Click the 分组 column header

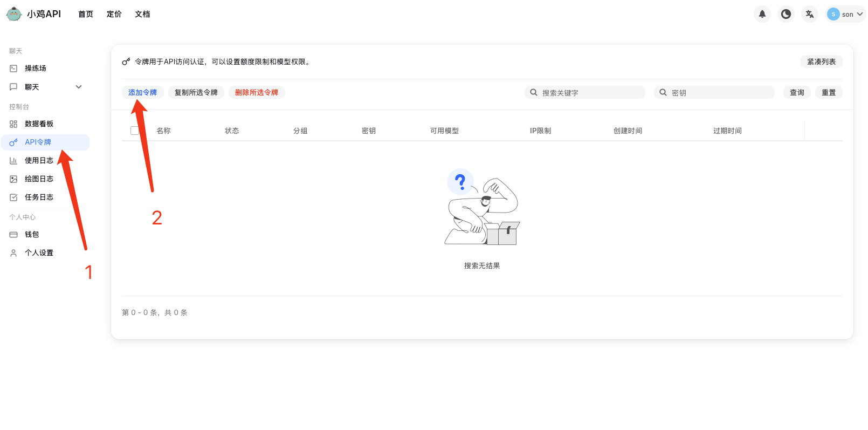coord(300,131)
